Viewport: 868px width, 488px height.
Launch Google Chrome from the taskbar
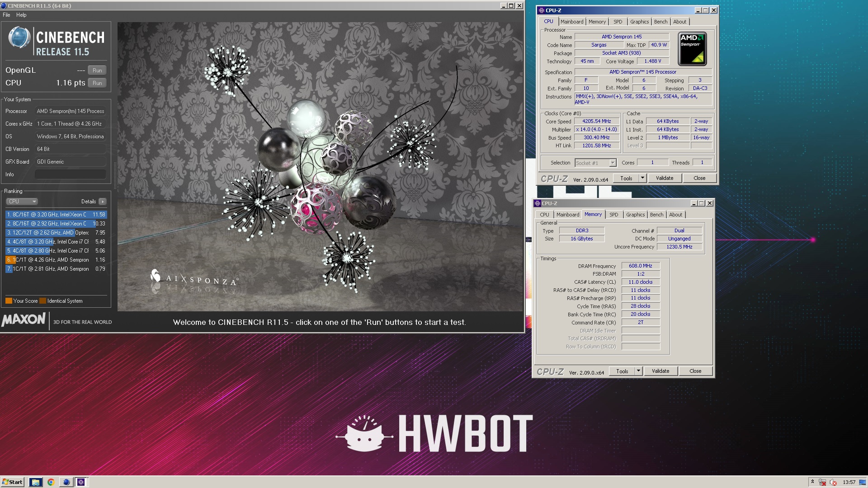(51, 482)
